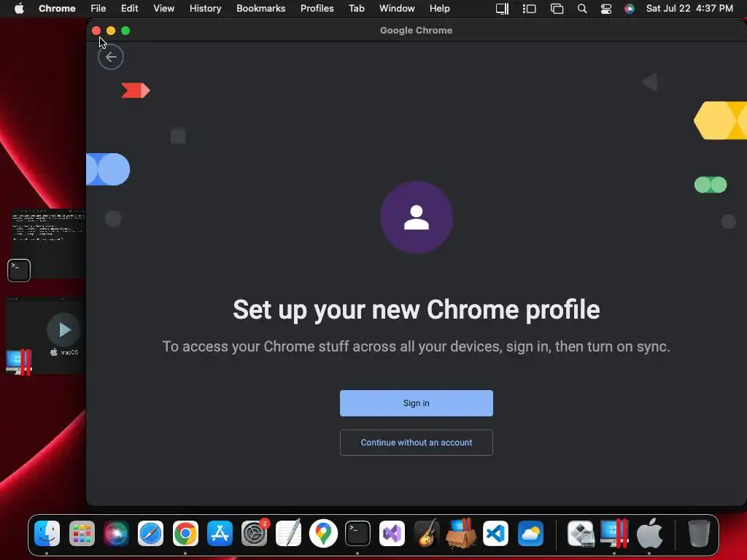The image size is (747, 560).
Task: Open Siri from the Dock
Action: click(x=116, y=533)
